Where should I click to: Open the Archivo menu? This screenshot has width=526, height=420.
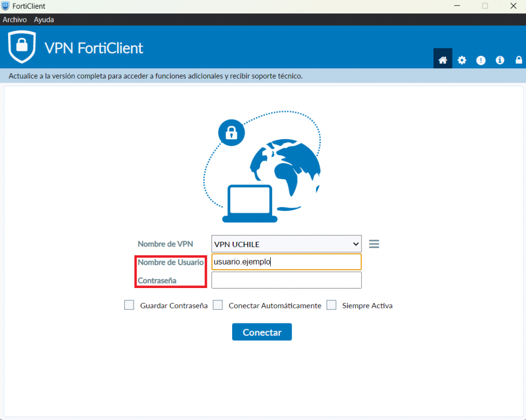tap(14, 20)
